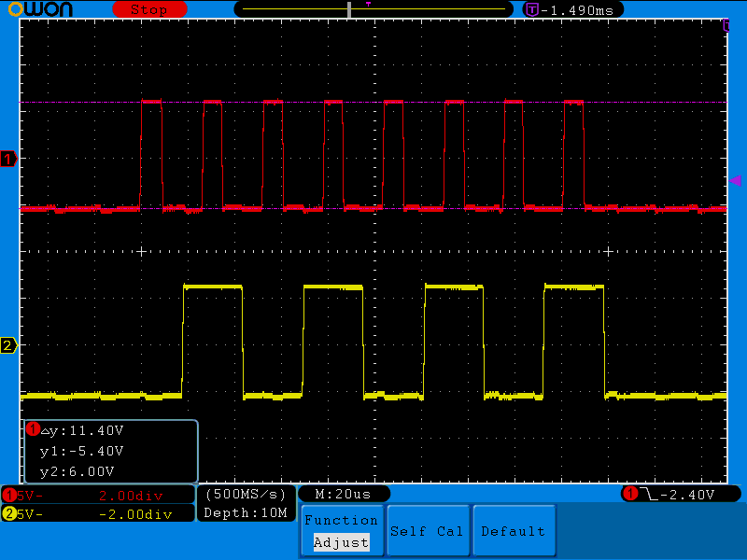
Task: Click the △y:11.40V cursor delta readout
Action: [82, 430]
